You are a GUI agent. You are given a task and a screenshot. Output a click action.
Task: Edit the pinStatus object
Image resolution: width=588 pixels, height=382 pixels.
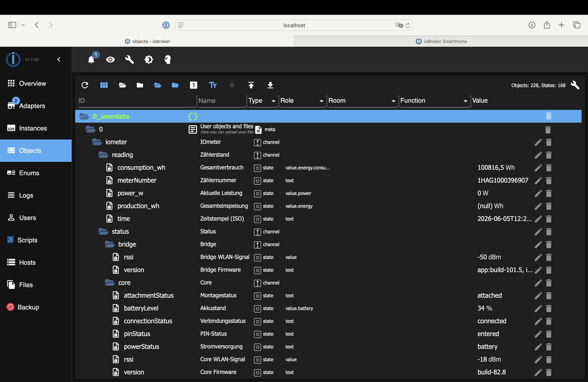[x=538, y=334]
